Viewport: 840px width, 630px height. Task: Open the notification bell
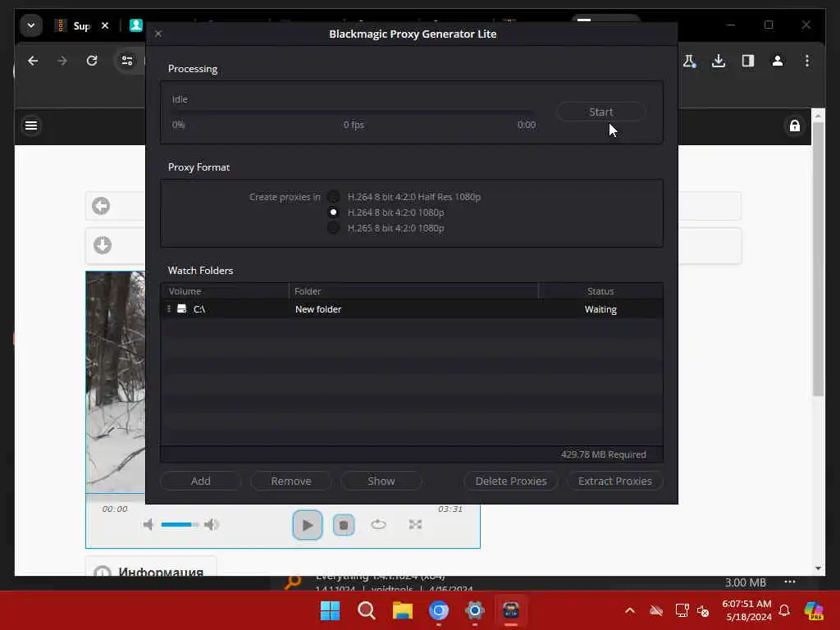pyautogui.click(x=784, y=610)
